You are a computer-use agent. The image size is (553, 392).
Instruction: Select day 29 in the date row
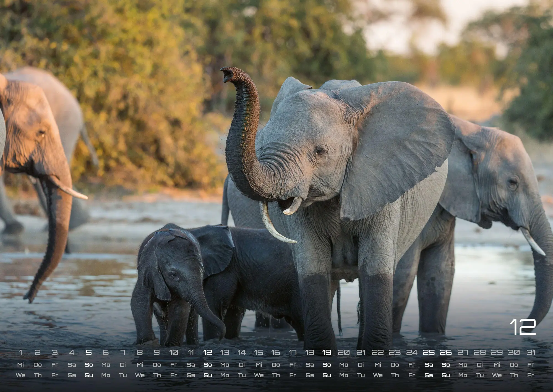coord(497,352)
